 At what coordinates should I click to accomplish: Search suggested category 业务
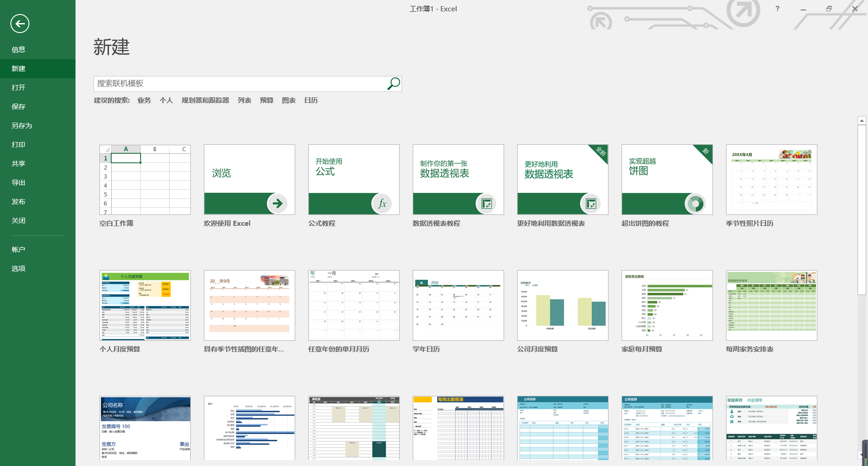pos(144,100)
